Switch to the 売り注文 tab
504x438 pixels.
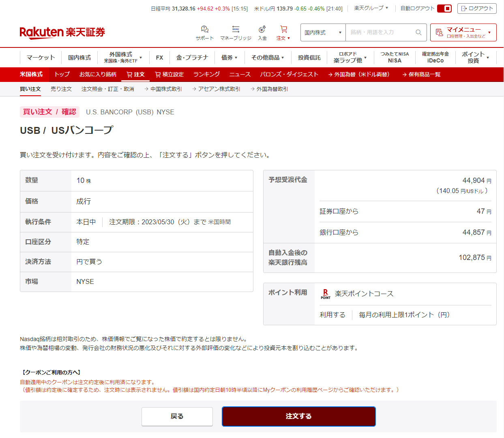coord(61,89)
